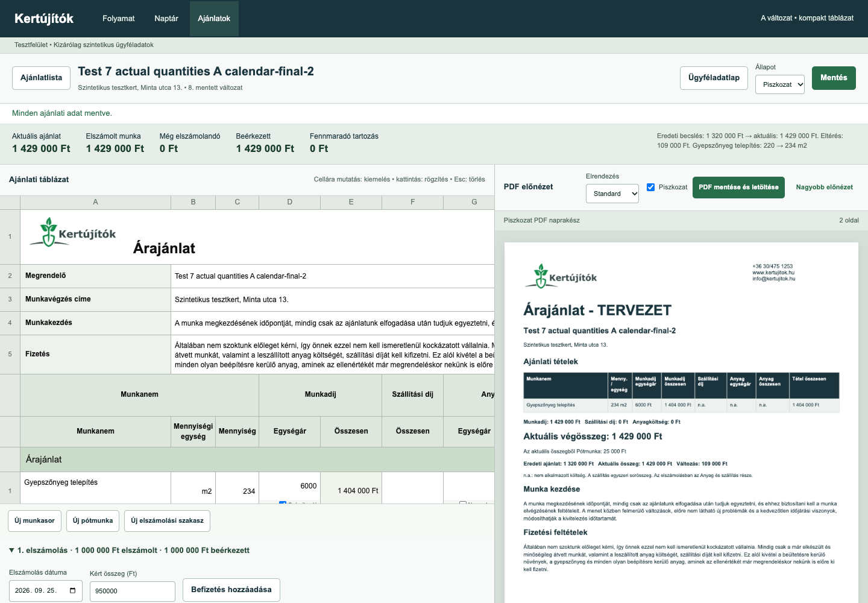Save the offer with Mentés
Viewport: 868px width, 603px height.
pos(834,78)
